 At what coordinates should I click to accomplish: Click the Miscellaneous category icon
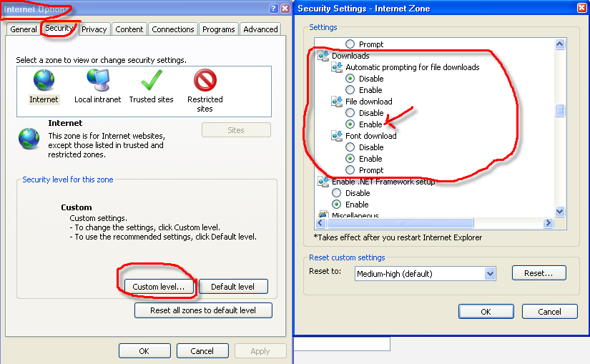323,215
